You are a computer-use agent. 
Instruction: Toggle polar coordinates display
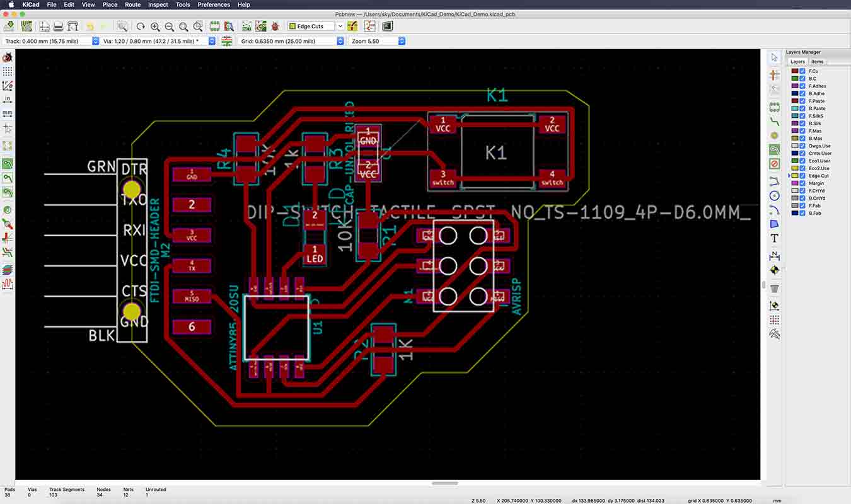point(8,86)
